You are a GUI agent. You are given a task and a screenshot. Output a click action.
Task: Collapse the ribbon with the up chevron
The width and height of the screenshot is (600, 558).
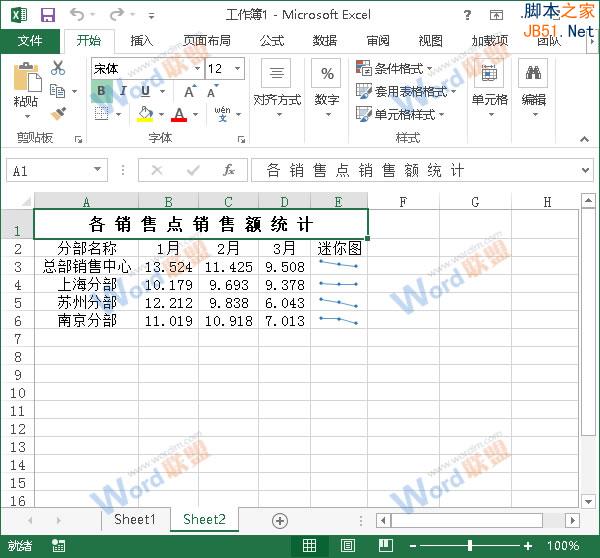[x=584, y=139]
